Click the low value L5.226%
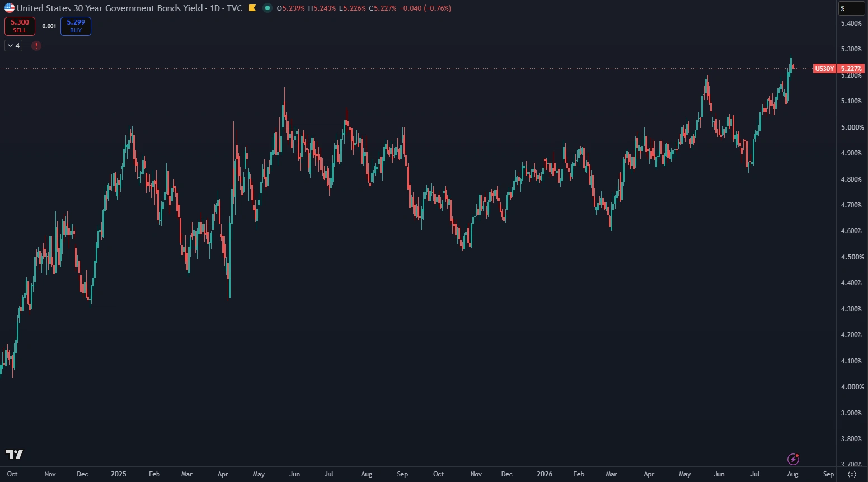This screenshot has width=868, height=482. [353, 8]
